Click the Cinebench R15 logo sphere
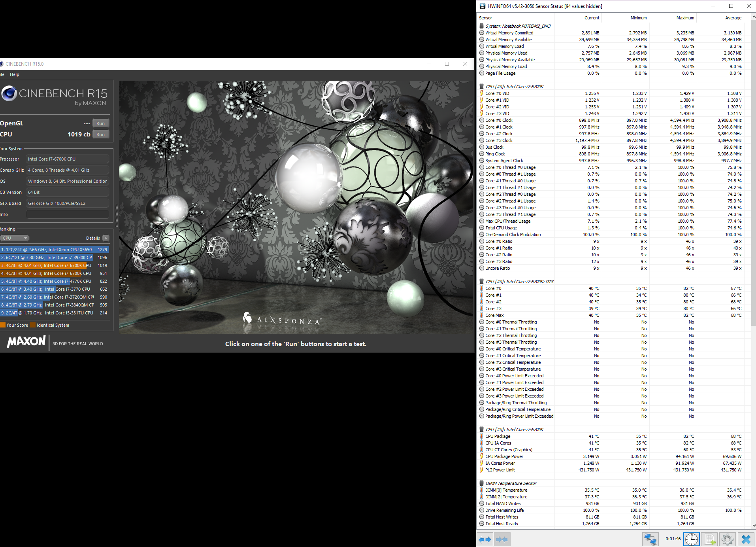Image resolution: width=756 pixels, height=547 pixels. tap(9, 93)
